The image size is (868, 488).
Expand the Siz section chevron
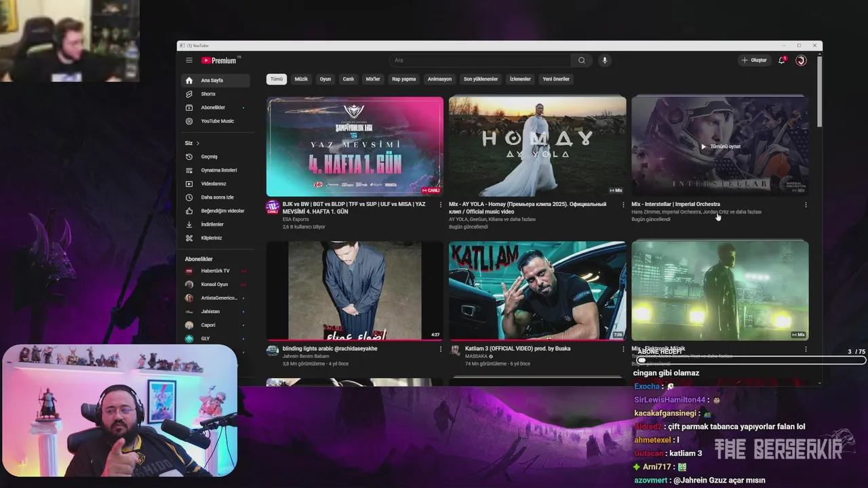(x=198, y=143)
